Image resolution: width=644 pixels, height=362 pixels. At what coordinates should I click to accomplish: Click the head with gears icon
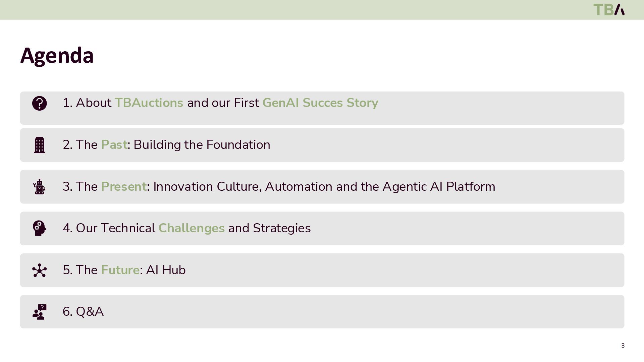point(39,228)
